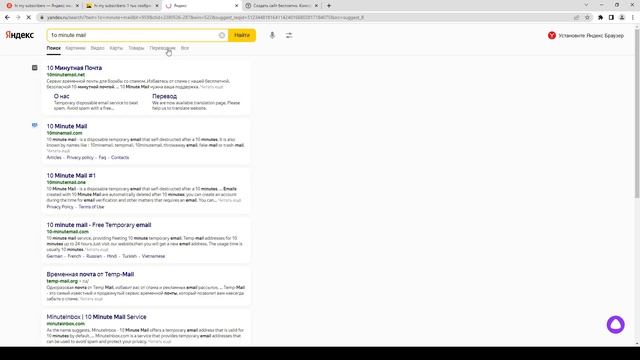Screen dimensions: 640x360
Task: Clear the search query with the X icon
Action: pyautogui.click(x=222, y=35)
